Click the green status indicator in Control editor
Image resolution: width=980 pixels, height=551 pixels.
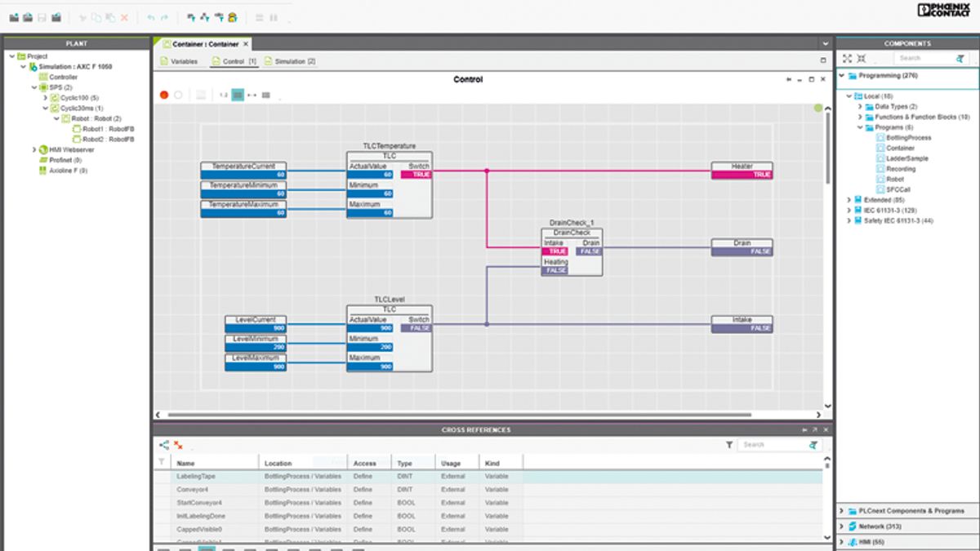[818, 108]
